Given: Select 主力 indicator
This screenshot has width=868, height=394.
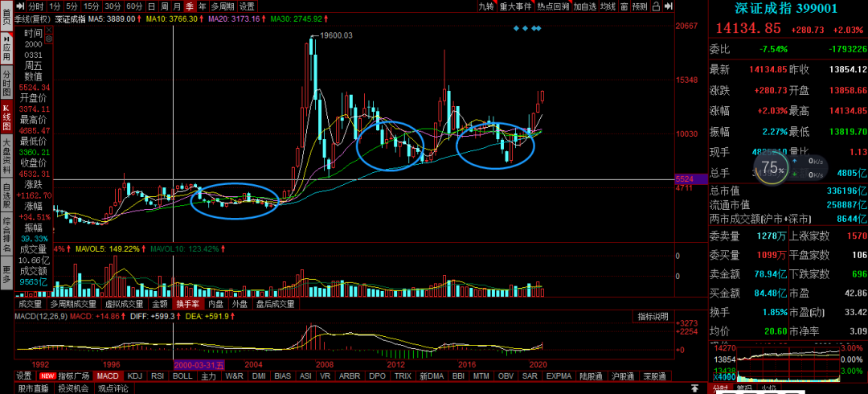Looking at the screenshot, I should click(209, 376).
